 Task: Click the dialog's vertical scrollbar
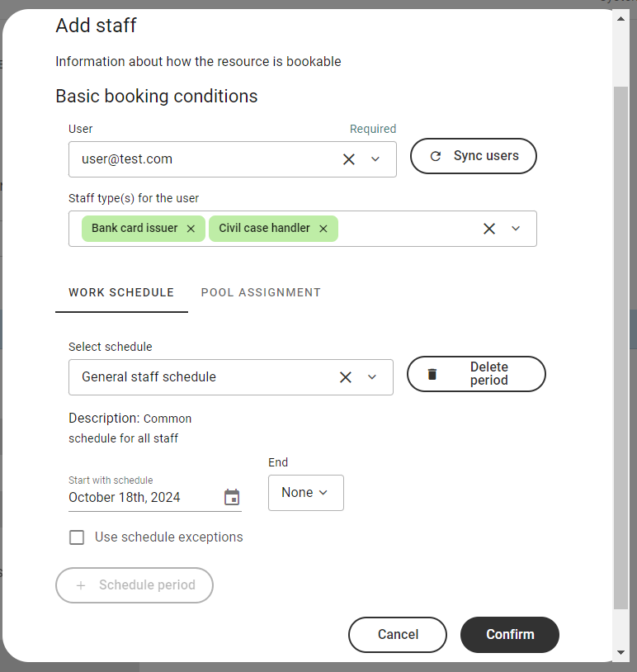(x=621, y=330)
